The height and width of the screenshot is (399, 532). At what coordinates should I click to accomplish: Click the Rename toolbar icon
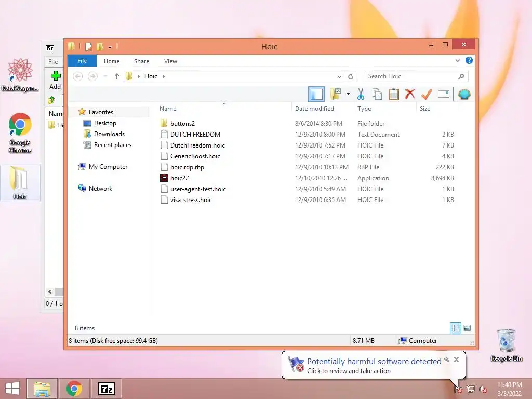coord(444,94)
